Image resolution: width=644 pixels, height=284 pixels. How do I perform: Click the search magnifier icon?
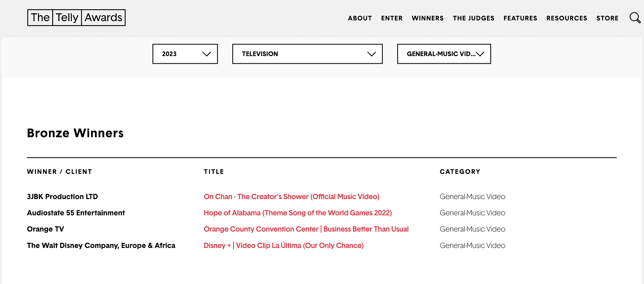pyautogui.click(x=635, y=18)
